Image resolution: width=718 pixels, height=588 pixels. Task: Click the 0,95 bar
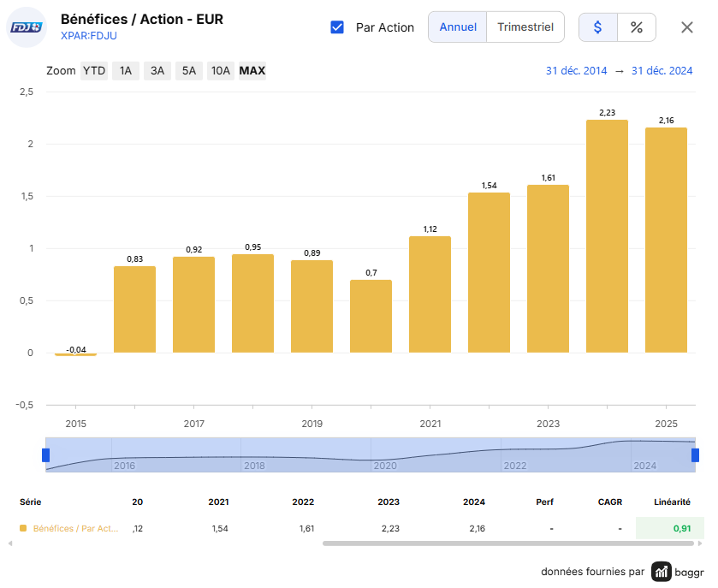252,303
